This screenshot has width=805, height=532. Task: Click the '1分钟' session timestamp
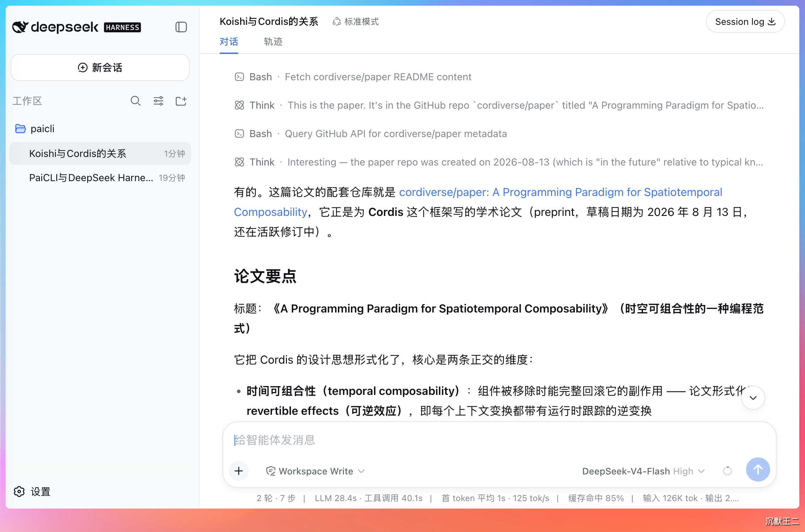pyautogui.click(x=174, y=153)
